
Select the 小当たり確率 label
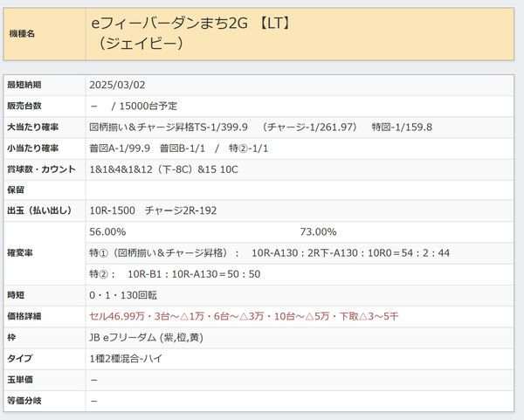tap(33, 148)
